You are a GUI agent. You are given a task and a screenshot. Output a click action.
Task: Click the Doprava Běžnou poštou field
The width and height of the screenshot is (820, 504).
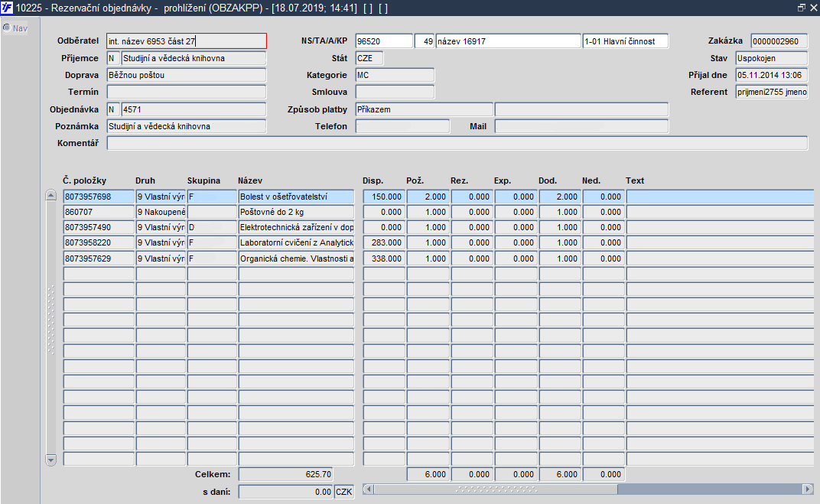pos(186,75)
